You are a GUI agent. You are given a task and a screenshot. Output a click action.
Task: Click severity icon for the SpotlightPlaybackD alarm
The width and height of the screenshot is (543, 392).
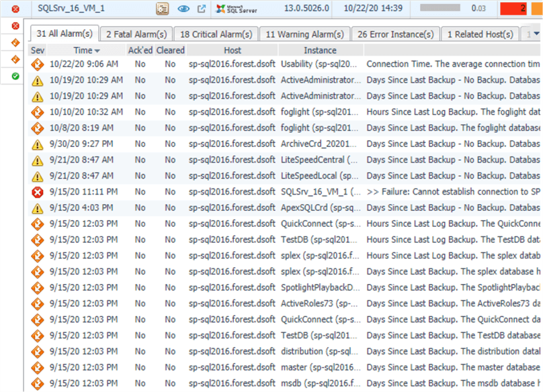tap(38, 288)
